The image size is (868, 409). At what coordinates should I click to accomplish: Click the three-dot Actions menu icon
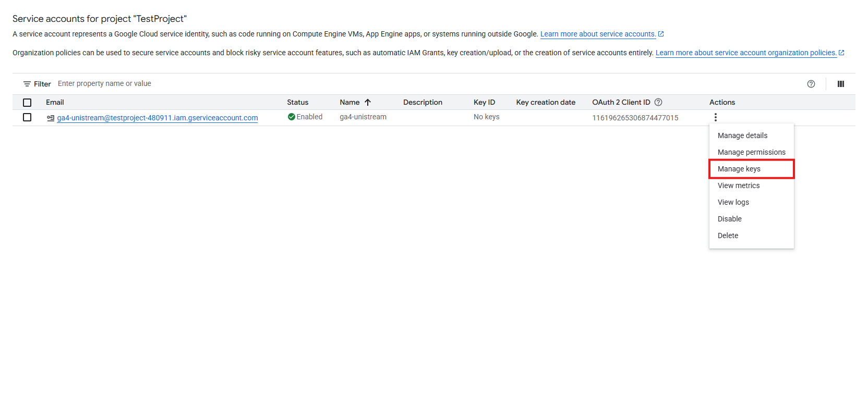(715, 117)
